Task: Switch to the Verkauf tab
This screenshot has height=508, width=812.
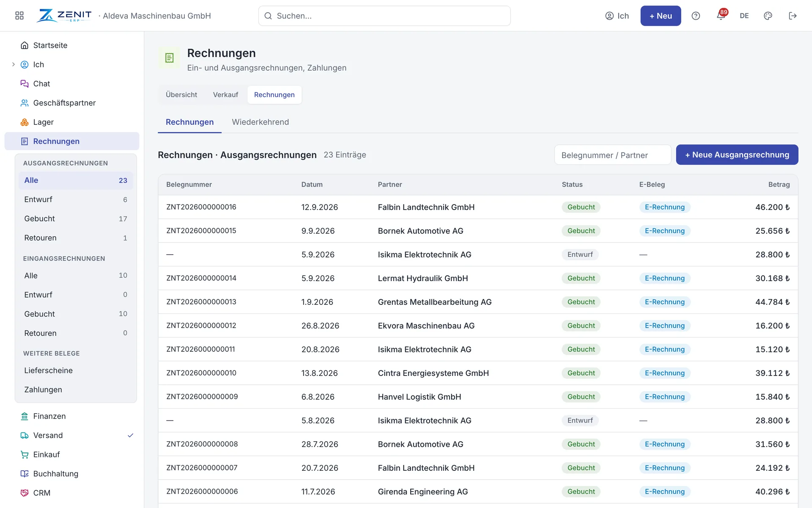Action: click(x=225, y=95)
